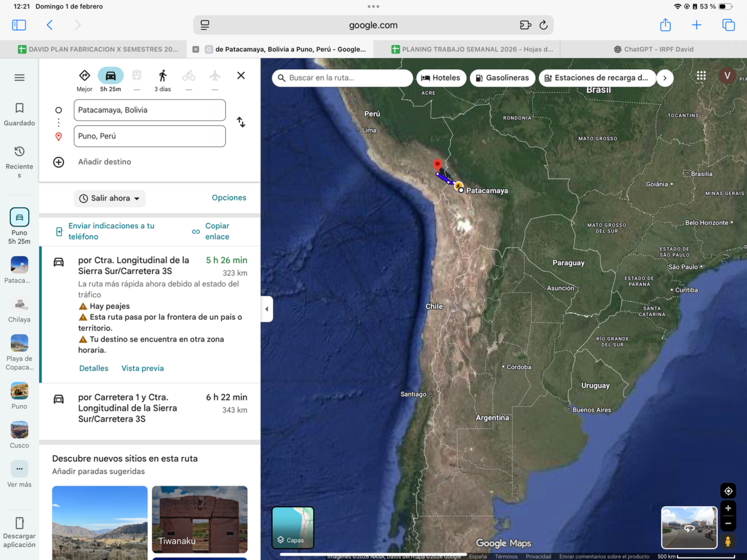The height and width of the screenshot is (560, 747).
Task: Select the walking travel mode
Action: tap(163, 76)
